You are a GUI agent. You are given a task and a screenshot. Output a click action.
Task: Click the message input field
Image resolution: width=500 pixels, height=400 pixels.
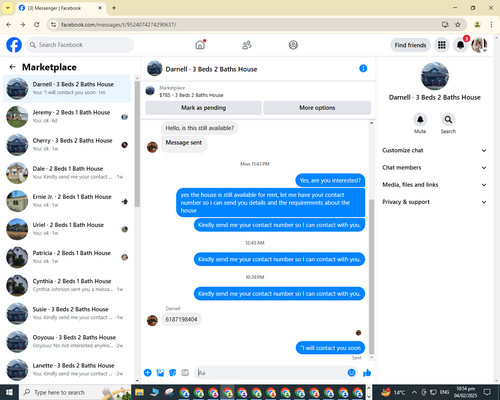click(x=272, y=373)
